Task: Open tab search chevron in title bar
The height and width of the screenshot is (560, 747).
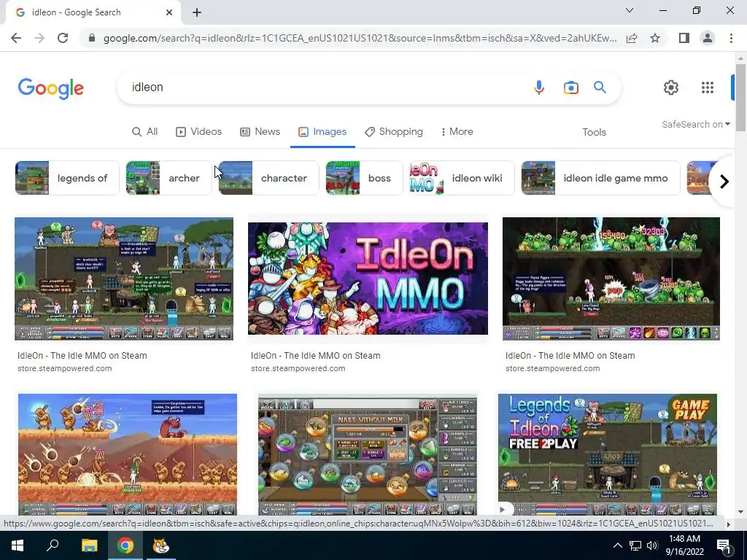Action: click(x=630, y=10)
